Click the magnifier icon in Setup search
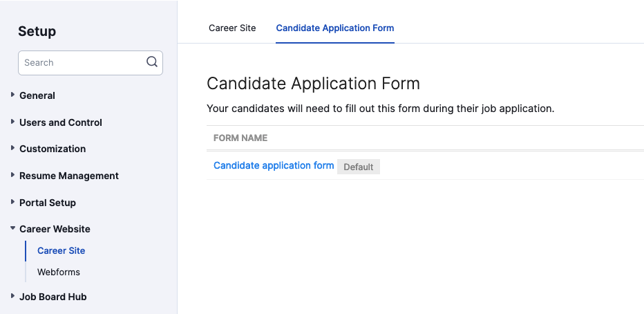 (x=152, y=62)
